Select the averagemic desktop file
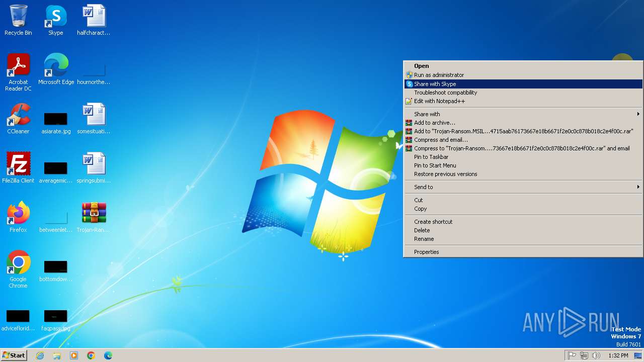644x362 pixels. click(56, 172)
